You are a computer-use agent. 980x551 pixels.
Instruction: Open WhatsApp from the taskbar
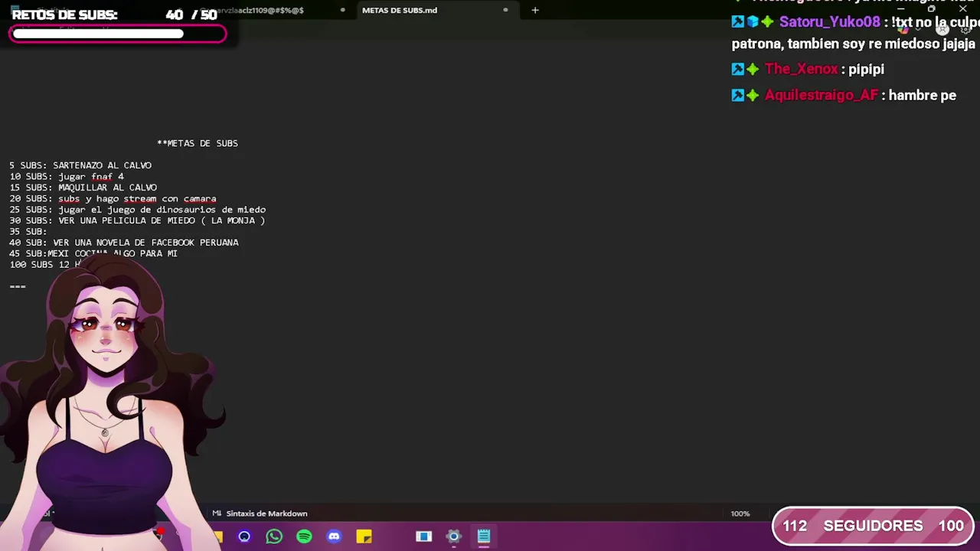274,536
